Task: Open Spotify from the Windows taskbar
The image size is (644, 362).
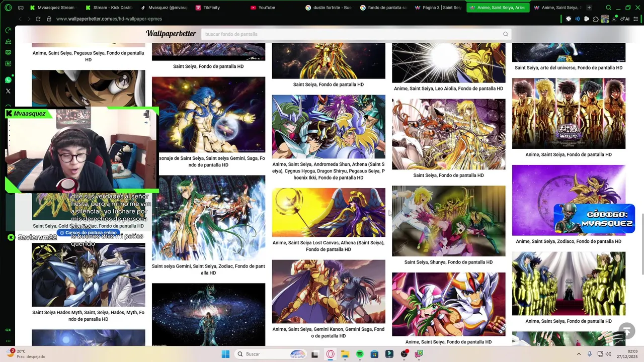Action: tap(360, 354)
